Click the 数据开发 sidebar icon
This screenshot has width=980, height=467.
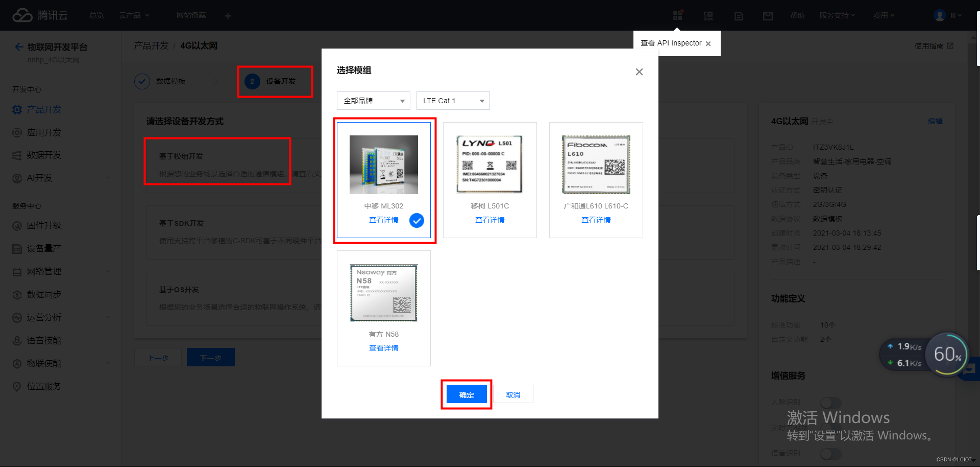click(17, 155)
